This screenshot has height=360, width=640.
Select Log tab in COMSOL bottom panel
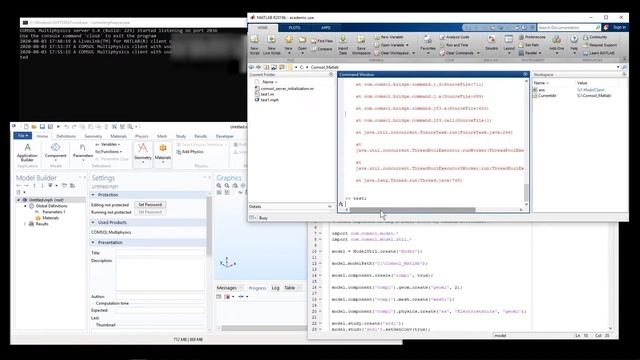click(x=276, y=288)
